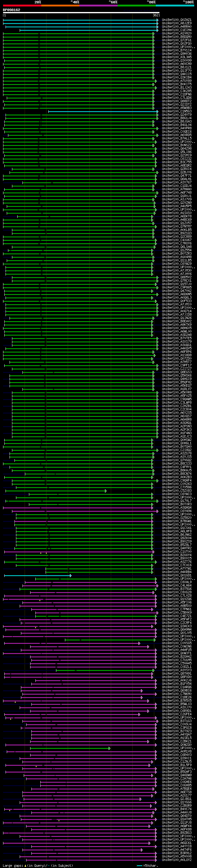
Task: Click the UniRef100_Q7NTH7 label
Action: [x=176, y=226]
